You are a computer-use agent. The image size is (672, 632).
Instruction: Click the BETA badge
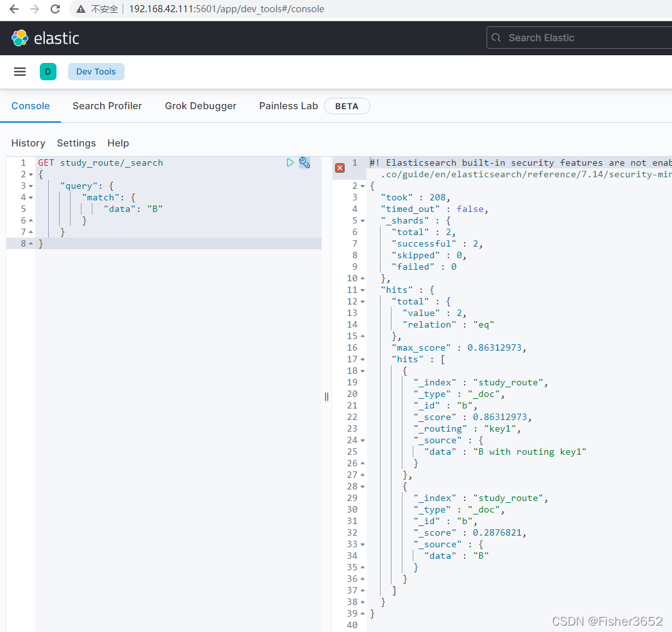pos(347,107)
